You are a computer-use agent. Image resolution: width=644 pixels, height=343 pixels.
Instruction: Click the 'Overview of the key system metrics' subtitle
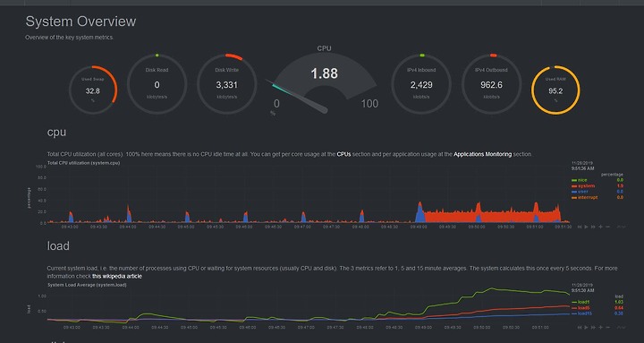[69, 38]
